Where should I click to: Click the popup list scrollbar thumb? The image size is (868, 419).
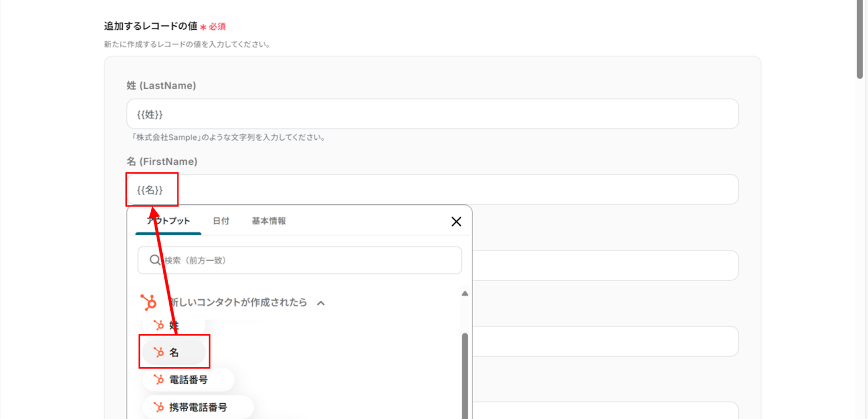pyautogui.click(x=465, y=376)
